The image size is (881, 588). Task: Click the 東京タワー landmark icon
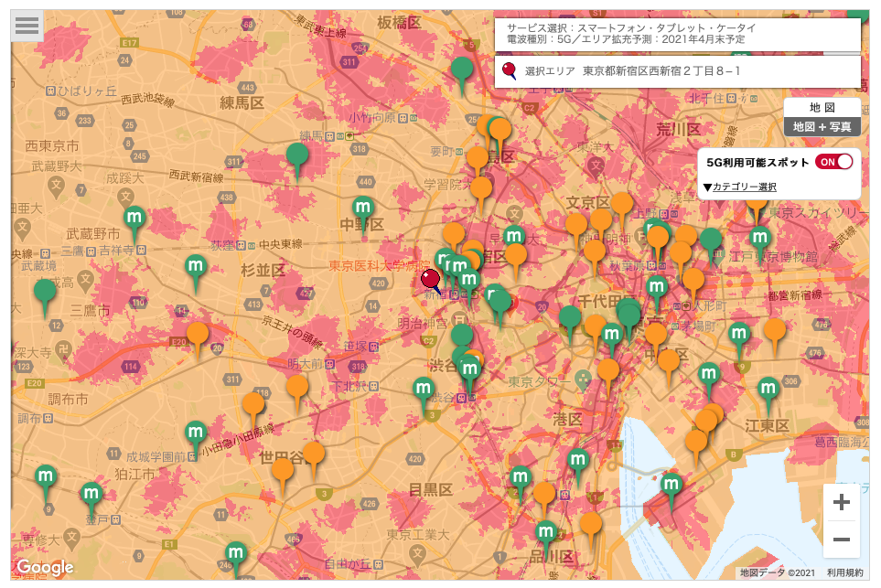(583, 380)
